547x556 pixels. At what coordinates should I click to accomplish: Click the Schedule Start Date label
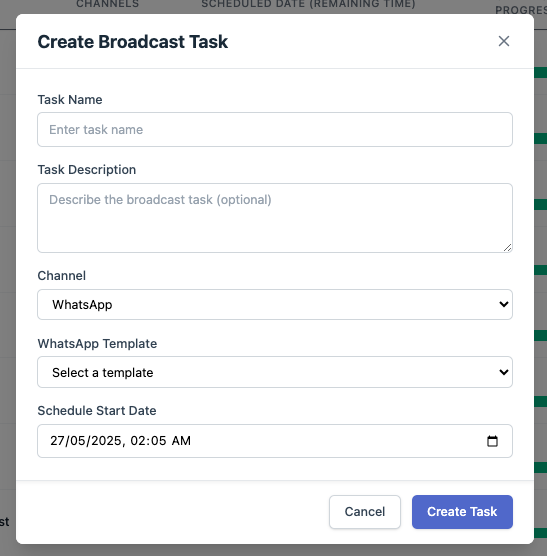[x=97, y=411]
